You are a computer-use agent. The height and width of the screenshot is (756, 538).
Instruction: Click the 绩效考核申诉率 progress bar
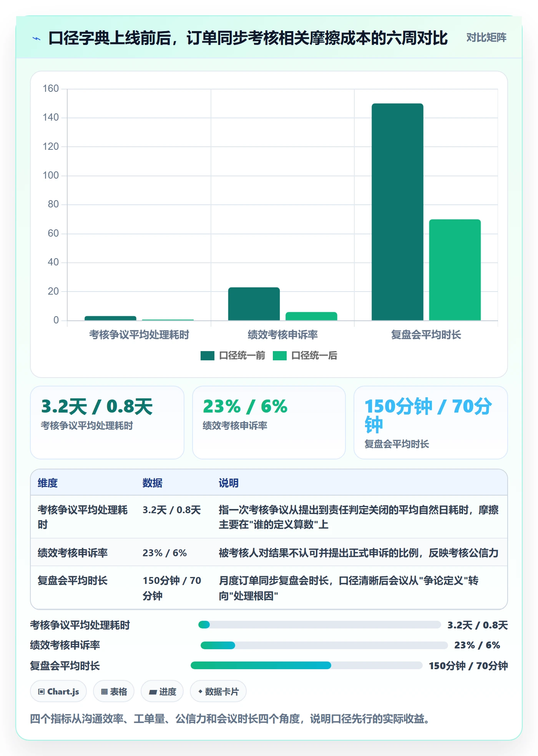pyautogui.click(x=324, y=645)
